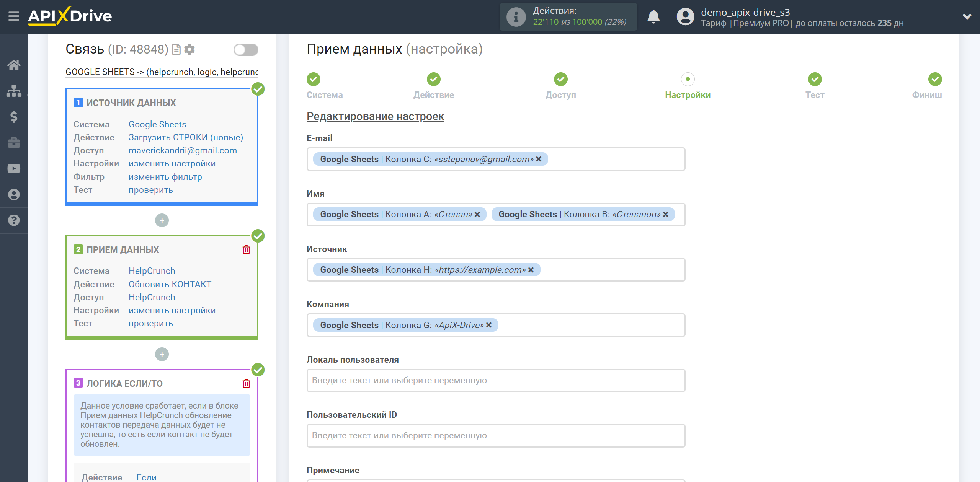Click the connection notes document icon
Image resolution: width=980 pixels, height=482 pixels.
point(176,50)
